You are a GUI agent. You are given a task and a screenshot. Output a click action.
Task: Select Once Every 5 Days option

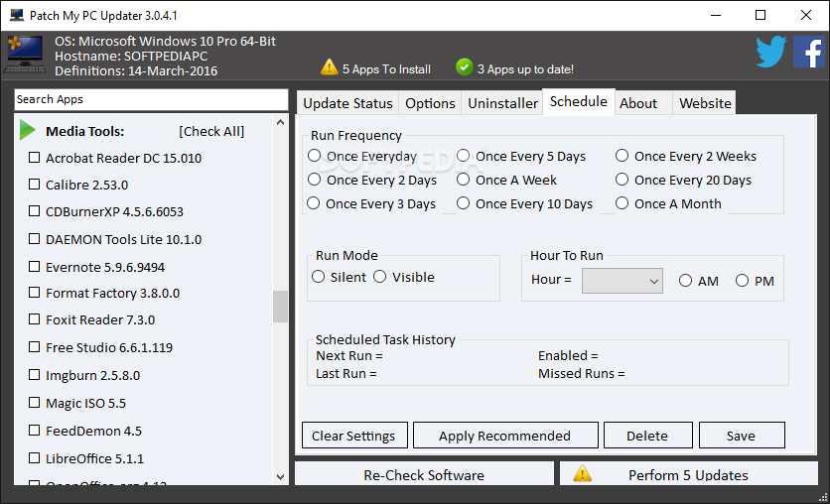pos(464,156)
